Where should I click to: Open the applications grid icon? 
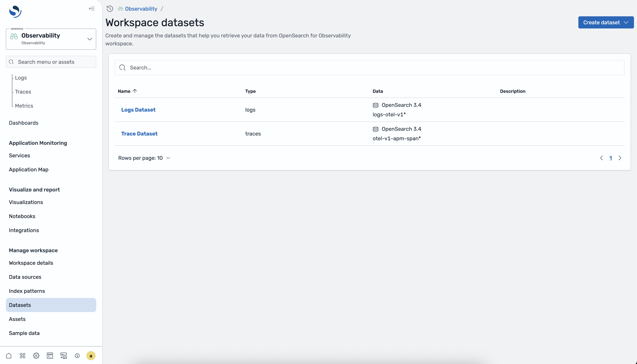pos(22,355)
